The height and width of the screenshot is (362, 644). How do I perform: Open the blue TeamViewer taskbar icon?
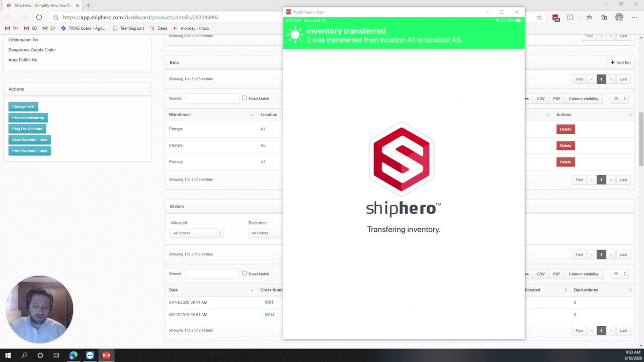click(90, 355)
